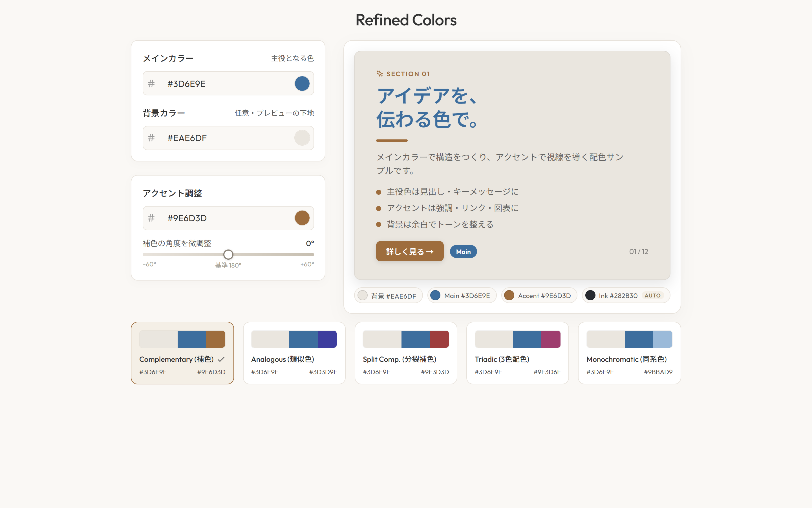Select the Monochromatic (同系色) scheme card

(630, 353)
